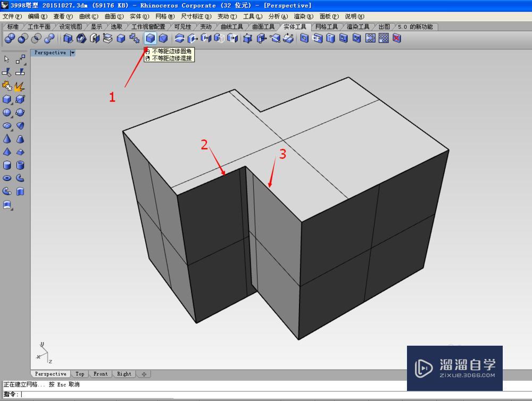Select the pointer selection tool

pyautogui.click(x=7, y=59)
